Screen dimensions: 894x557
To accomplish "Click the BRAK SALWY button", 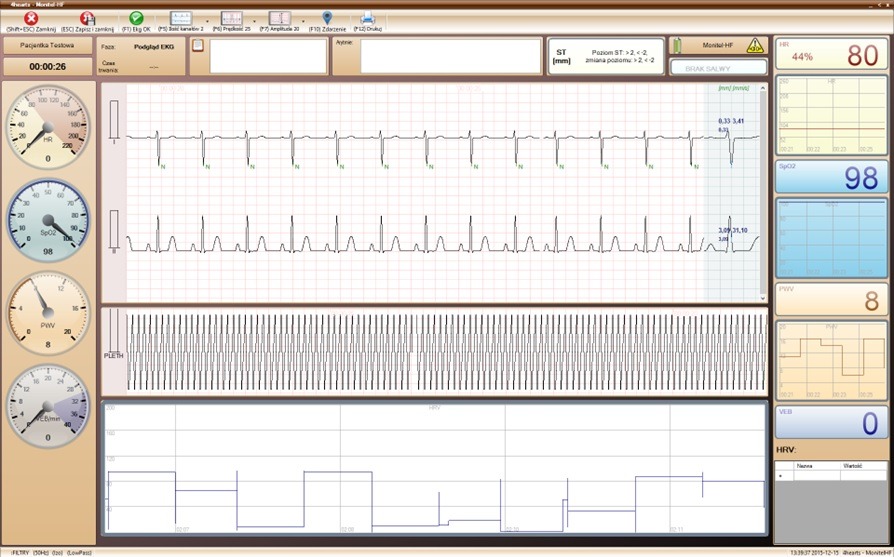I will (718, 67).
